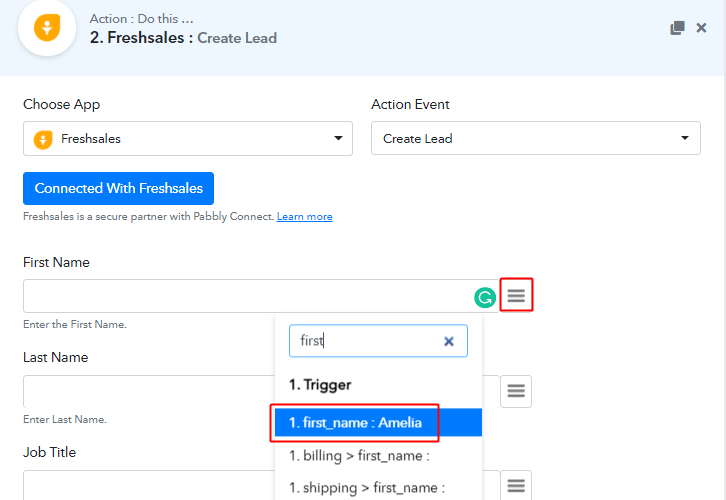Expand the Choose App dropdown
The height and width of the screenshot is (500, 726).
pos(338,138)
